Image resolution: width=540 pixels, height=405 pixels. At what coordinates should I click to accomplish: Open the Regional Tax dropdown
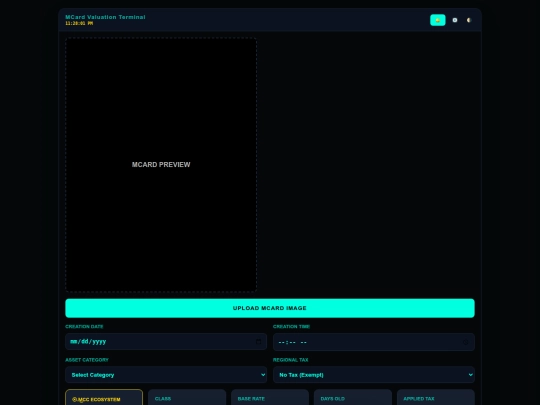tap(374, 375)
